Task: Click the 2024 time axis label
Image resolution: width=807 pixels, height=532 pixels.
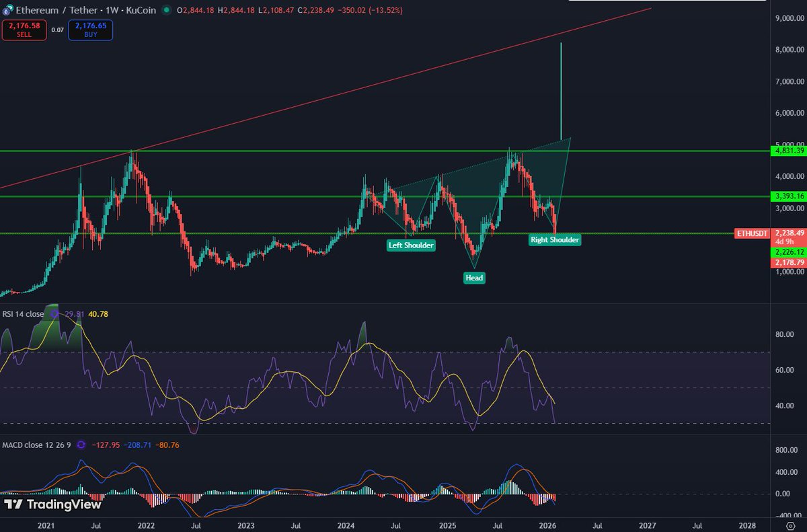Action: pos(346,525)
